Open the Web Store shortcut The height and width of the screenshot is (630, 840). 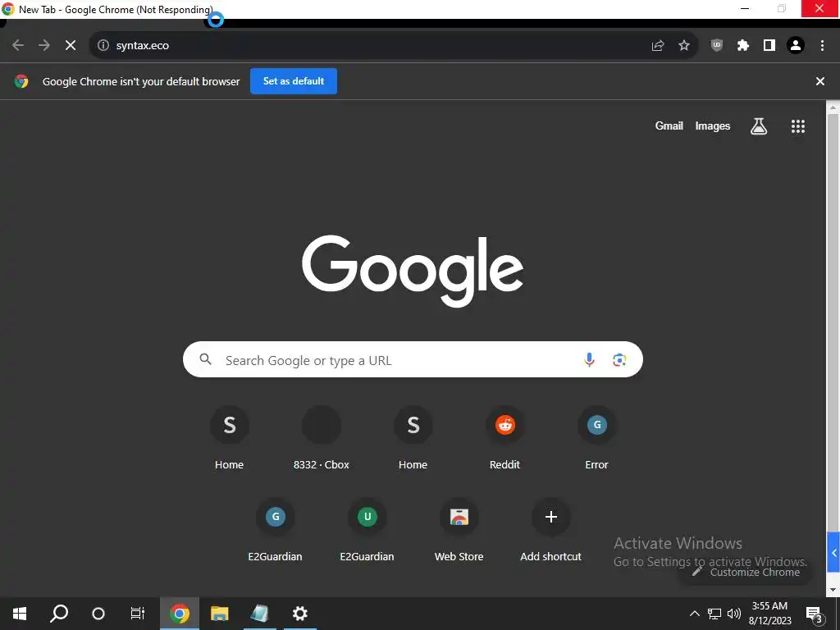459,529
